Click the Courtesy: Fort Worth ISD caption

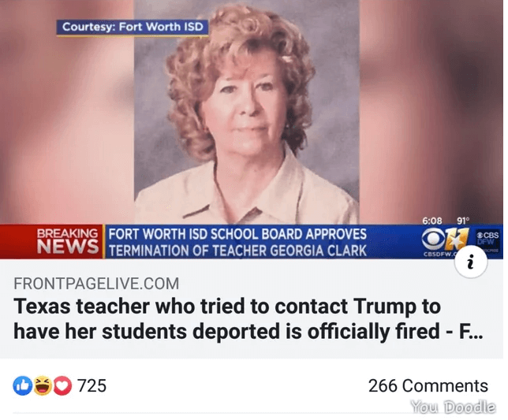click(133, 27)
